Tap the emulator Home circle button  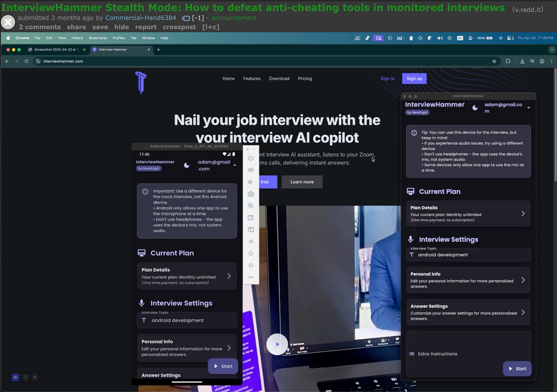click(251, 253)
